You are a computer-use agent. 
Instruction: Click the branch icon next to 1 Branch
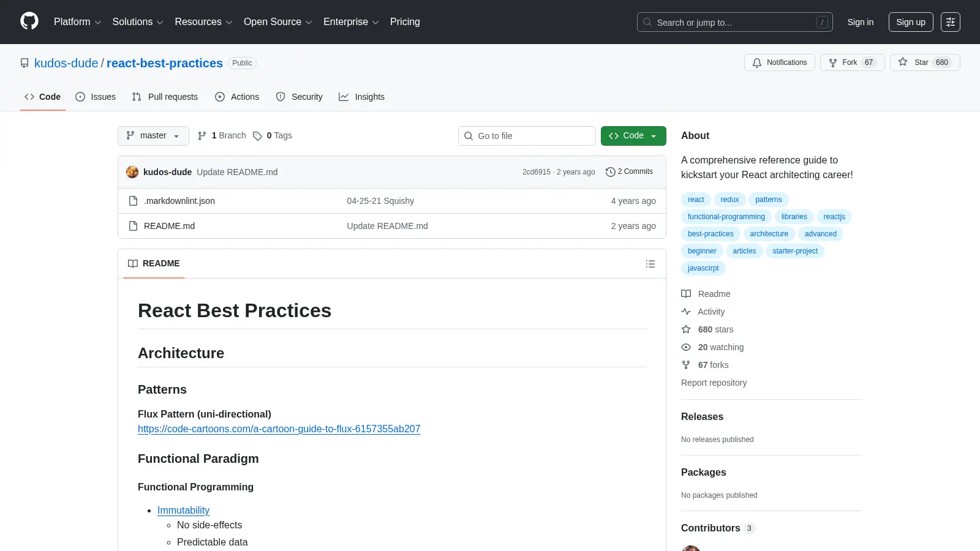[202, 136]
